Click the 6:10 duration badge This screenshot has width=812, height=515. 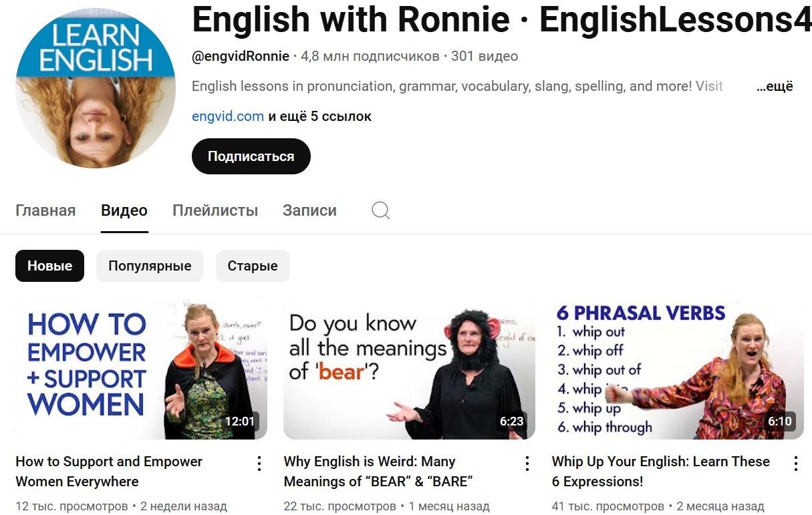click(780, 421)
